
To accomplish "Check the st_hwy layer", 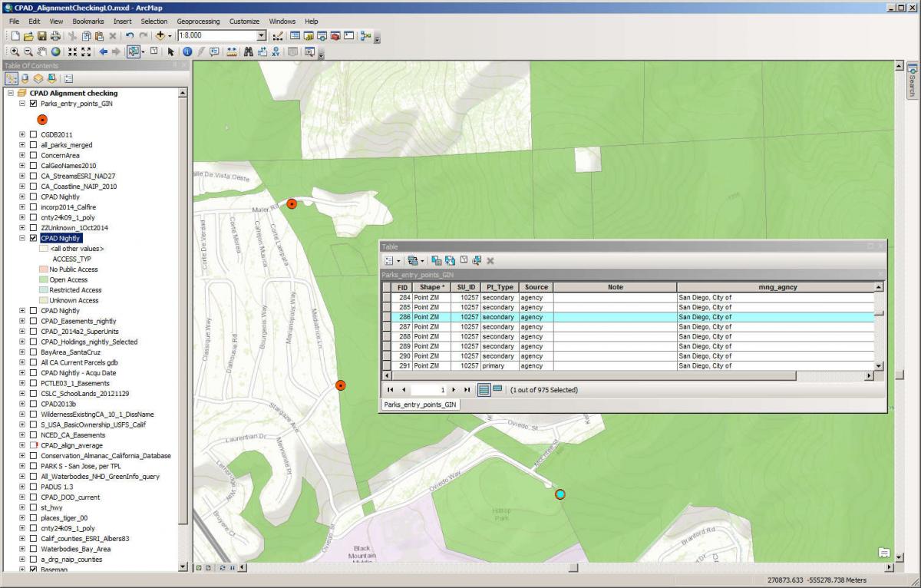I will click(x=33, y=507).
